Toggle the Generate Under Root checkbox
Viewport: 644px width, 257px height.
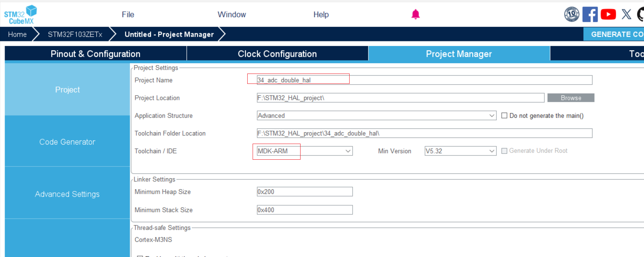(504, 151)
